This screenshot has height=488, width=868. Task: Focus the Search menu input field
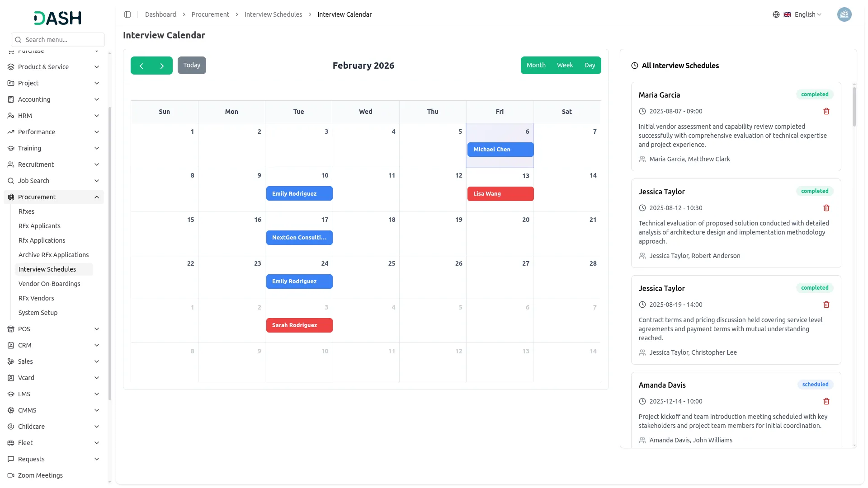click(62, 40)
